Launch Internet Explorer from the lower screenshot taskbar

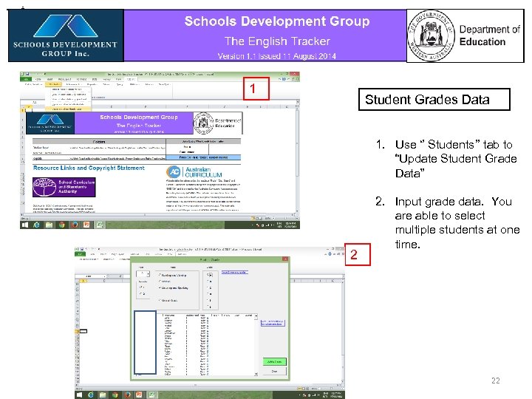tap(91, 395)
